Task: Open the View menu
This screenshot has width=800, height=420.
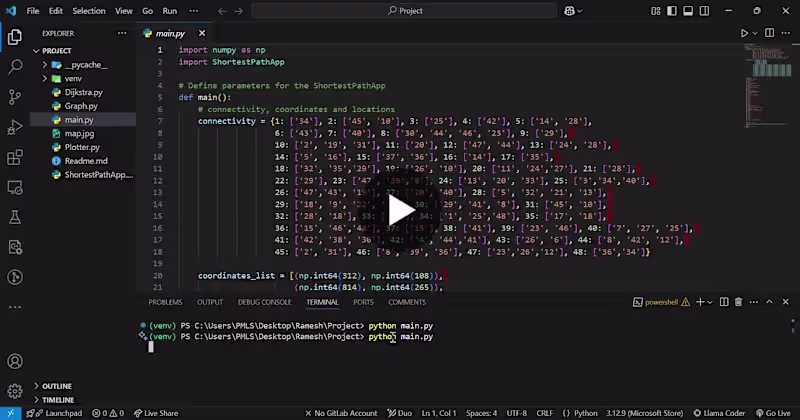Action: pyautogui.click(x=123, y=11)
